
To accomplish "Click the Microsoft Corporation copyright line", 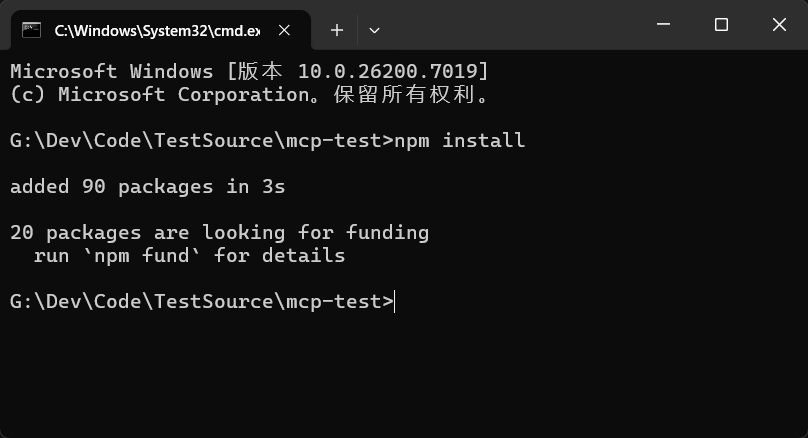I will click(x=249, y=95).
